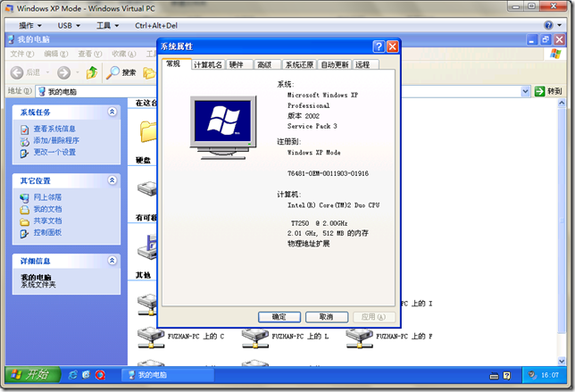Launch Internet Explorer from quick launch
575x392 pixels.
point(73,375)
